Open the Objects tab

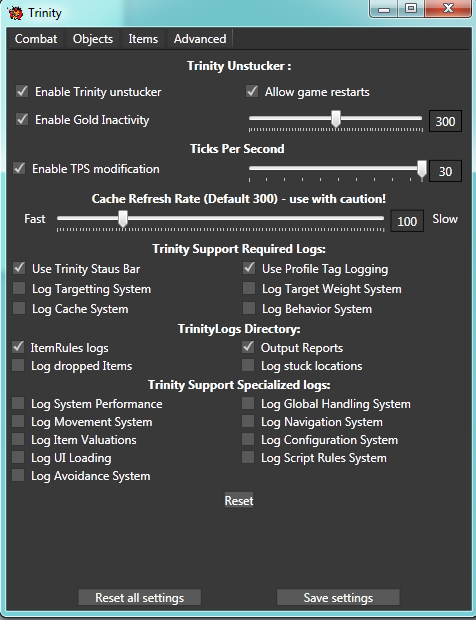pyautogui.click(x=93, y=39)
